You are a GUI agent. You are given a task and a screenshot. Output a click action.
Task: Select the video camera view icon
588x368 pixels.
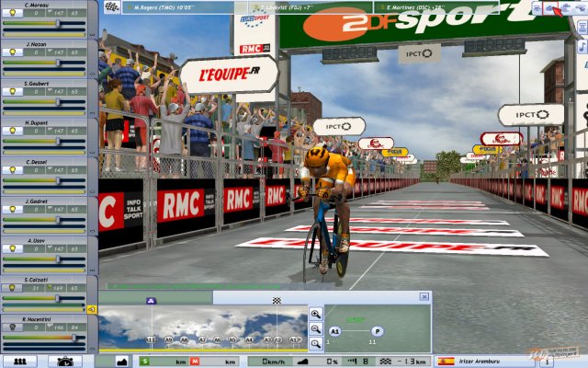[x=551, y=8]
